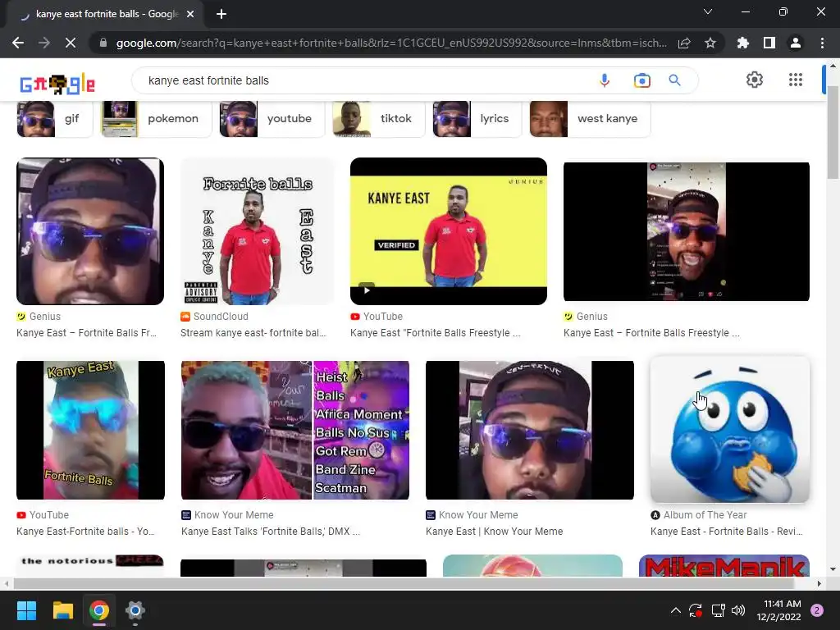Search by image camera icon
Viewport: 840px width, 630px height.
tap(641, 80)
